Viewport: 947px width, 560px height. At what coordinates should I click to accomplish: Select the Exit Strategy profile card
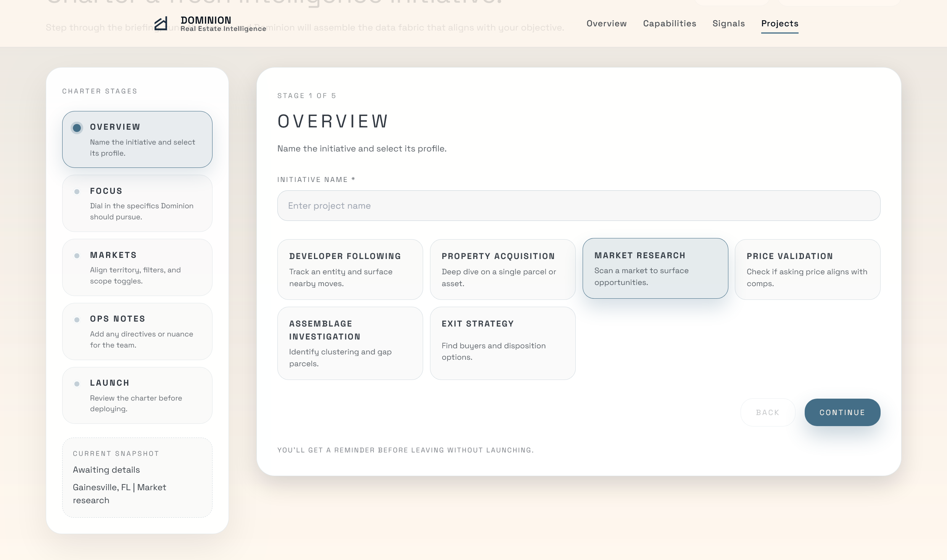click(502, 343)
